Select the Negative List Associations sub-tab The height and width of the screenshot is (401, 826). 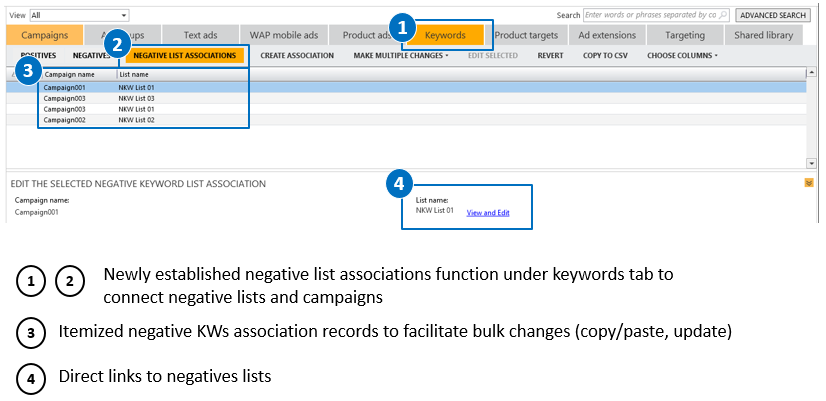click(184, 56)
